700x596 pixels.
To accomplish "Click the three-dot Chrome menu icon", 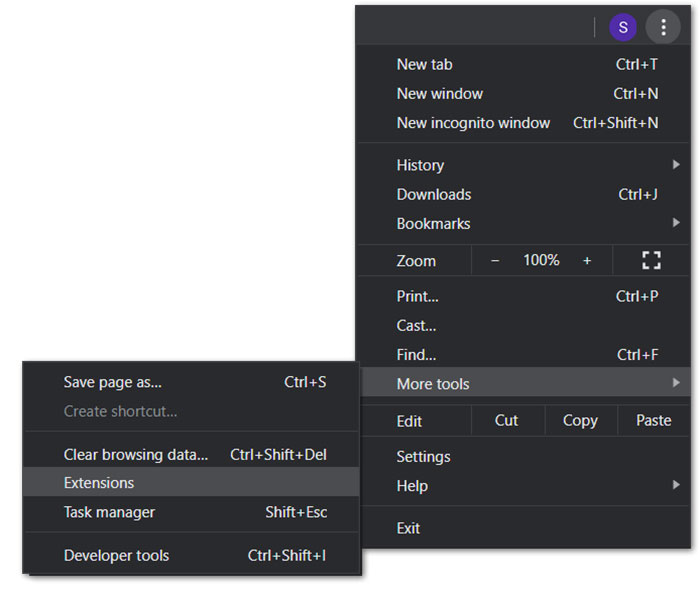I will pyautogui.click(x=663, y=27).
